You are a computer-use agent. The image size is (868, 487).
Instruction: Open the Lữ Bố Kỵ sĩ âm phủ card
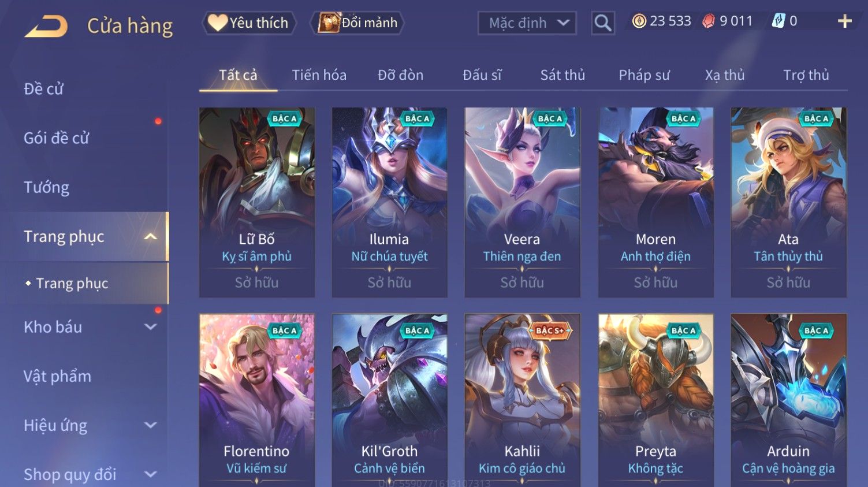pos(257,202)
